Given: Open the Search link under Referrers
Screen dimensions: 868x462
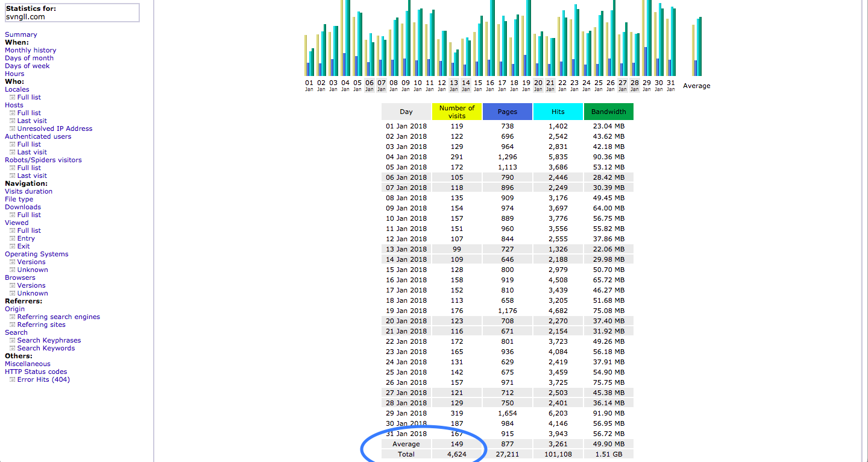Looking at the screenshot, I should [x=16, y=332].
